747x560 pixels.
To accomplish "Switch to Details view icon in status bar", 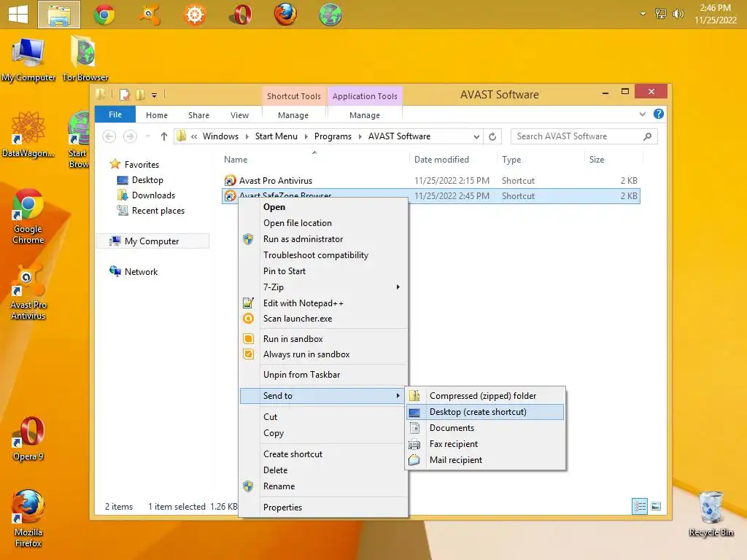I will pos(639,506).
